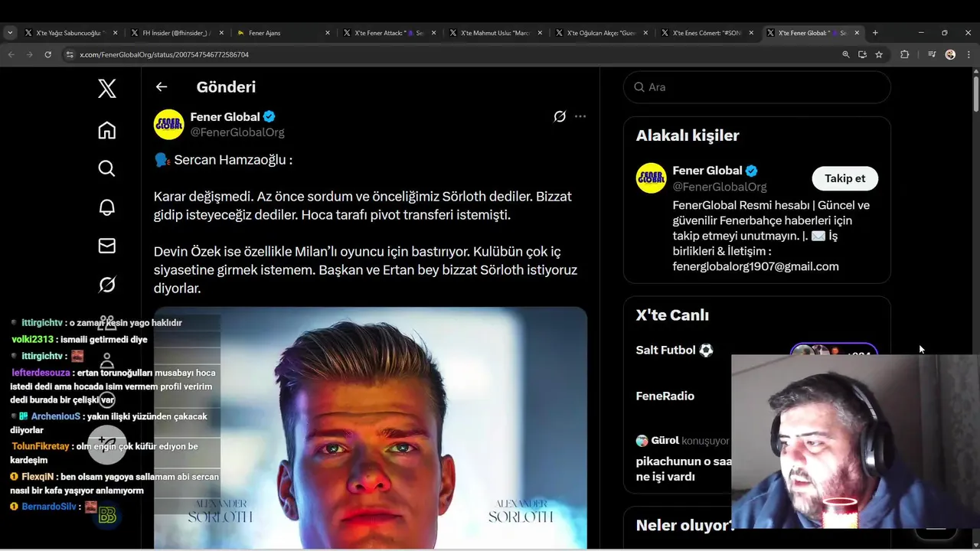Open a new browser tab

click(x=875, y=33)
